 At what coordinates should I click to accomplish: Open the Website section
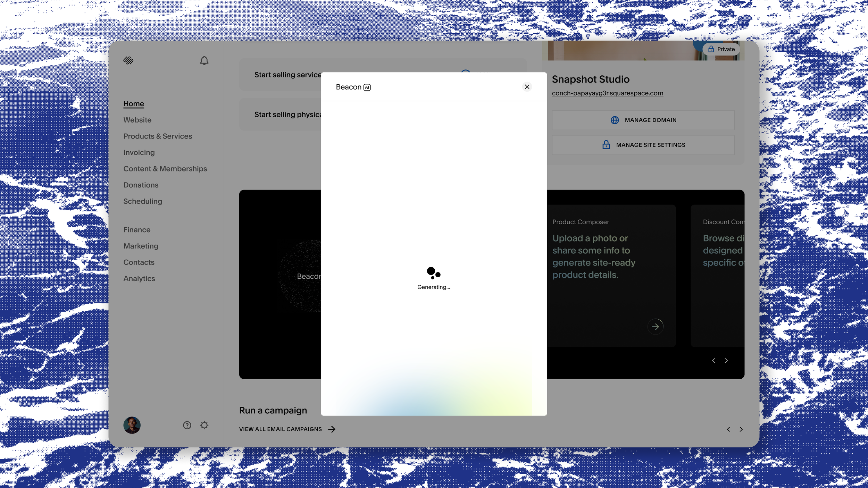(137, 120)
